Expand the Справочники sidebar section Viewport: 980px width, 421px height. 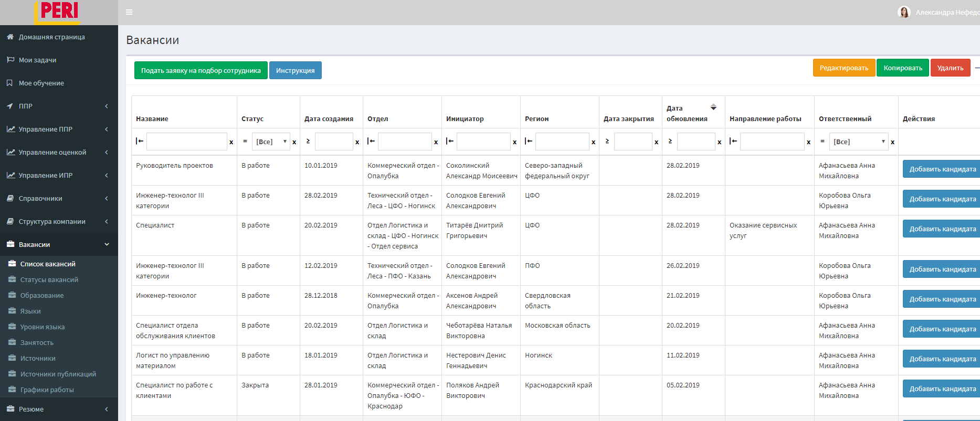59,198
